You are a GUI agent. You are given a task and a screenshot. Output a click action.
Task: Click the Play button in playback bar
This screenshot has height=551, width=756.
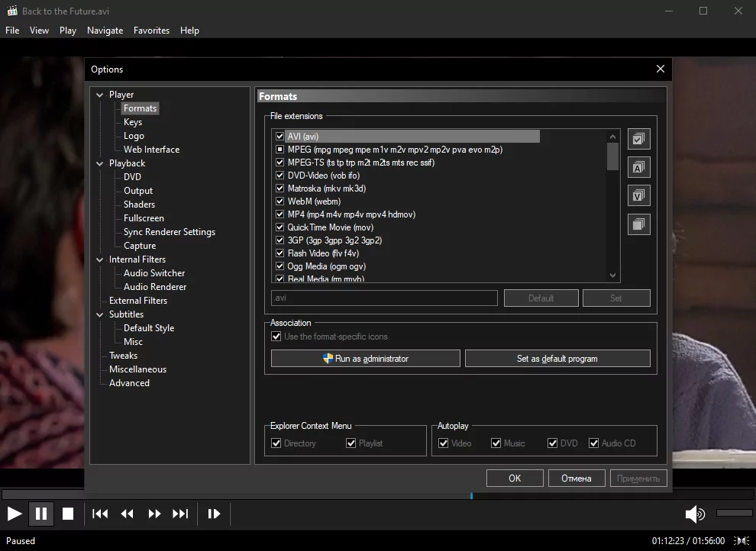pyautogui.click(x=15, y=514)
